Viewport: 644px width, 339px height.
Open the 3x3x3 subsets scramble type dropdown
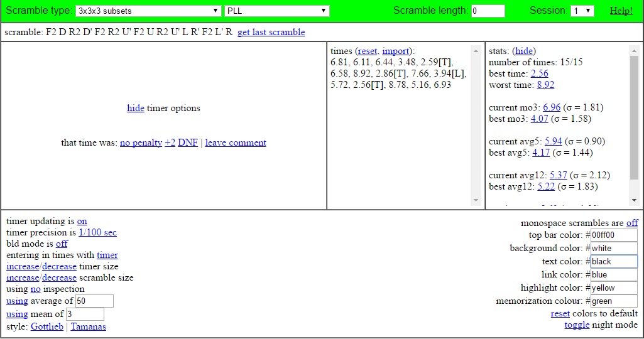(x=148, y=11)
